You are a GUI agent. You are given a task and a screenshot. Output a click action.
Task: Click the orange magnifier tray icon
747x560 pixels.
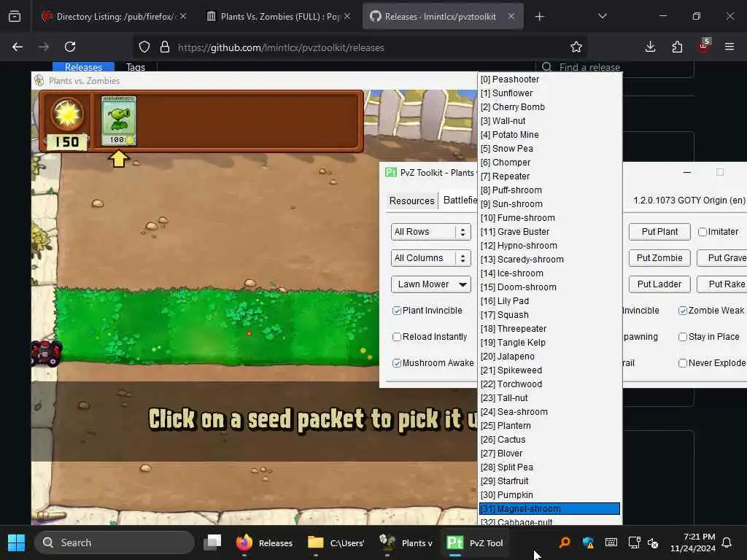click(565, 542)
